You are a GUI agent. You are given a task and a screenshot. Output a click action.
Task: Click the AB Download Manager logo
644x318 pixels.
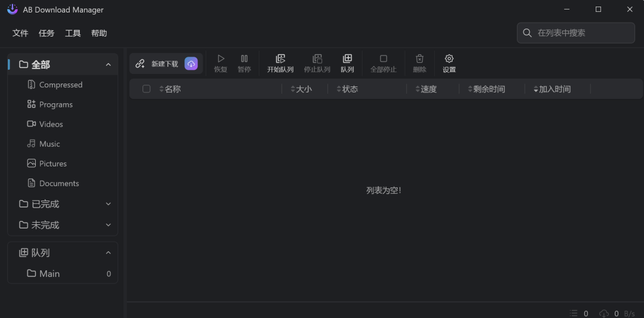13,10
